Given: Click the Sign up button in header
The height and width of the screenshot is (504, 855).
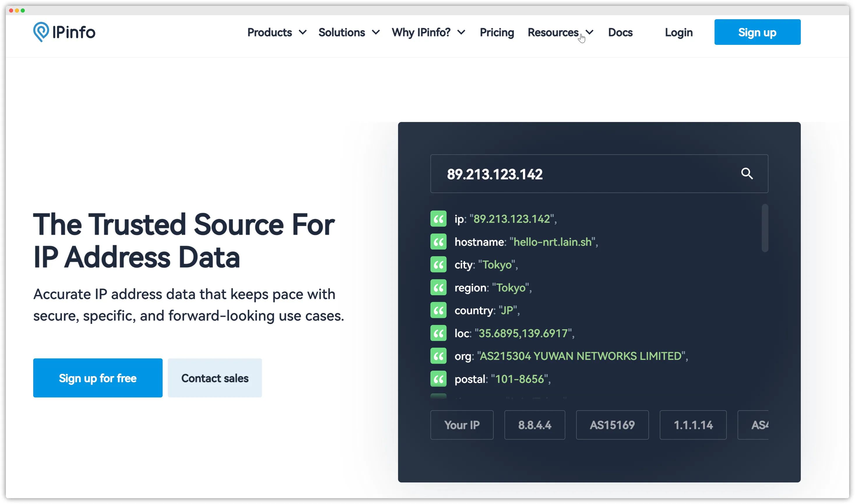Looking at the screenshot, I should (757, 32).
